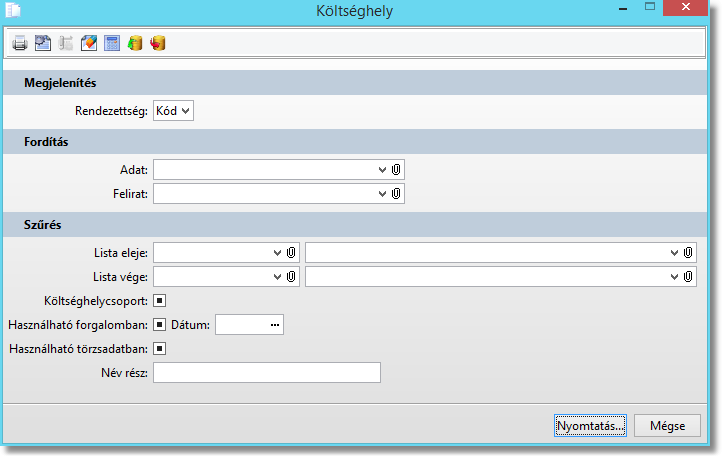Expand the wide Lista vége dropdown arrow
This screenshot has width=722, height=458.
674,277
